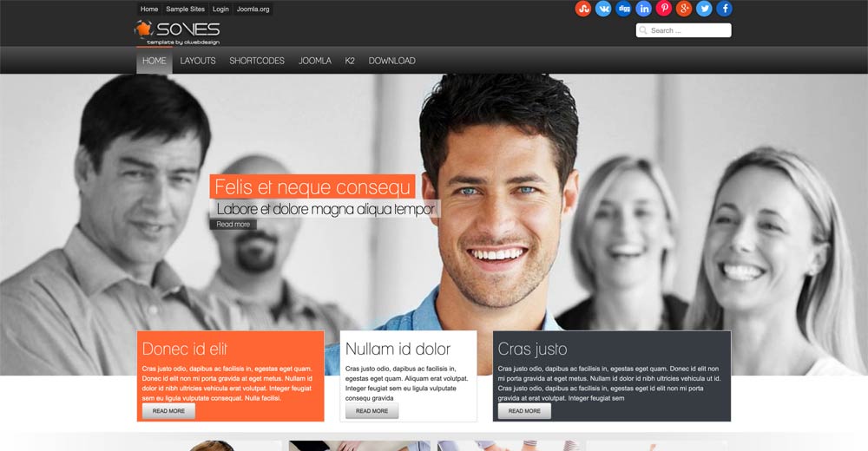Select the HOME main menu tab
868x451 pixels.
(x=155, y=61)
